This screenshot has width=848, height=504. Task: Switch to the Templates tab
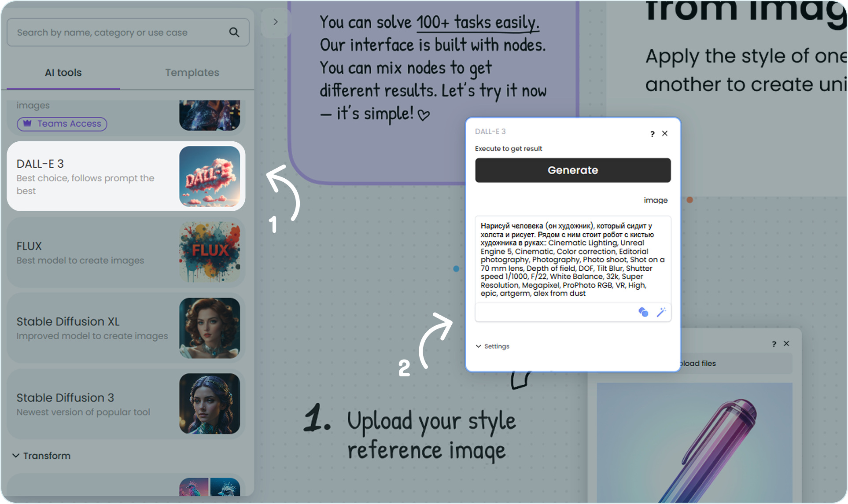click(x=192, y=73)
